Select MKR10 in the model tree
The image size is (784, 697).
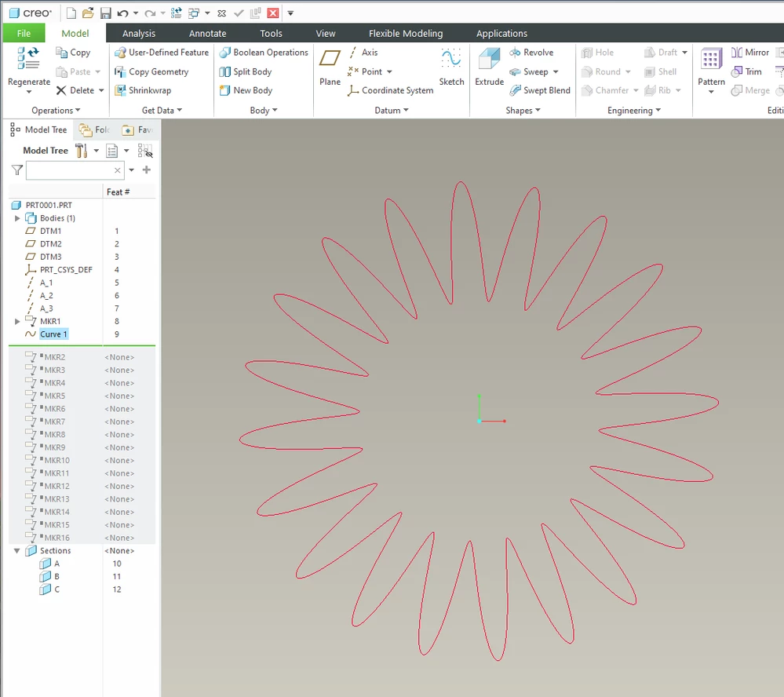tap(57, 460)
